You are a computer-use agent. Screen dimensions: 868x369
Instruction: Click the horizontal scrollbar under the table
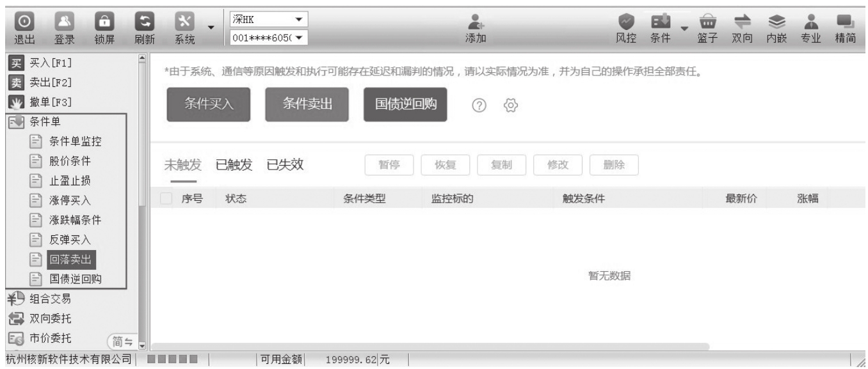[430, 346]
